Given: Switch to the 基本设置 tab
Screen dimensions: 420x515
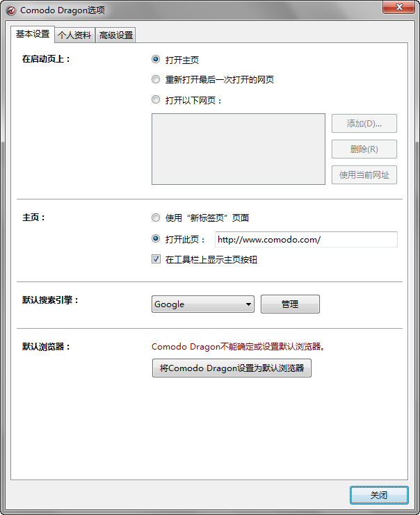Looking at the screenshot, I should (x=33, y=34).
